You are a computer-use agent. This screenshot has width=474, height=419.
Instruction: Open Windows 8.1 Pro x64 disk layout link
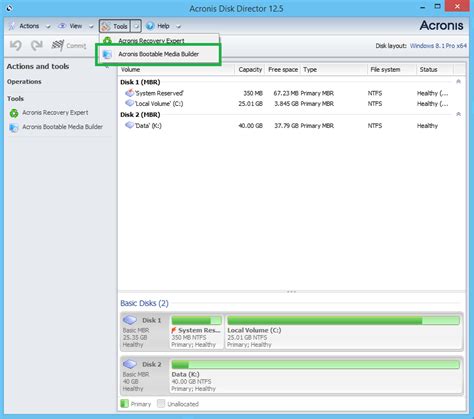[438, 46]
